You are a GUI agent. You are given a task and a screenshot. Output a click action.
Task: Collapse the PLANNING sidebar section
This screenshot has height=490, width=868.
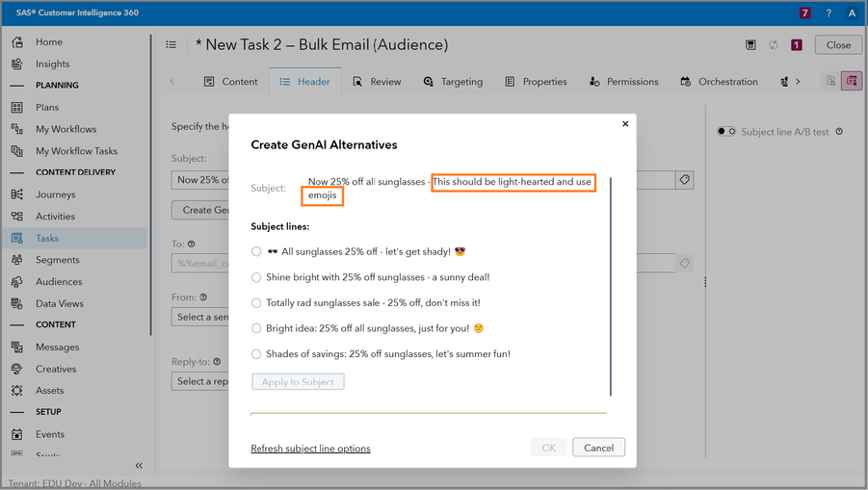click(x=17, y=86)
